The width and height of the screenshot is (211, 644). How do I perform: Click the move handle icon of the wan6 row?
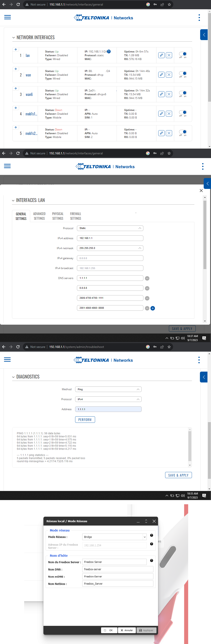click(x=16, y=89)
